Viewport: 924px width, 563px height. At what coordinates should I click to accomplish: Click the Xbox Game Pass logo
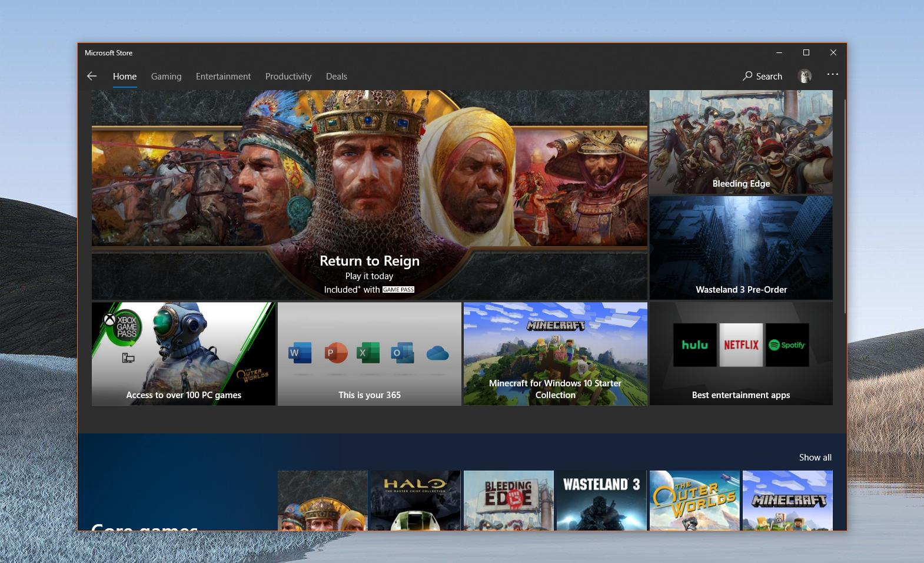122,327
